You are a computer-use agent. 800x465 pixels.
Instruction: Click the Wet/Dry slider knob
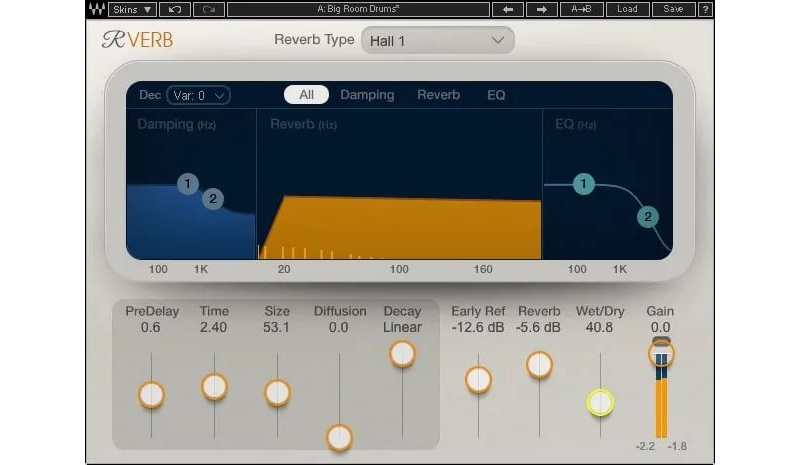tap(601, 403)
